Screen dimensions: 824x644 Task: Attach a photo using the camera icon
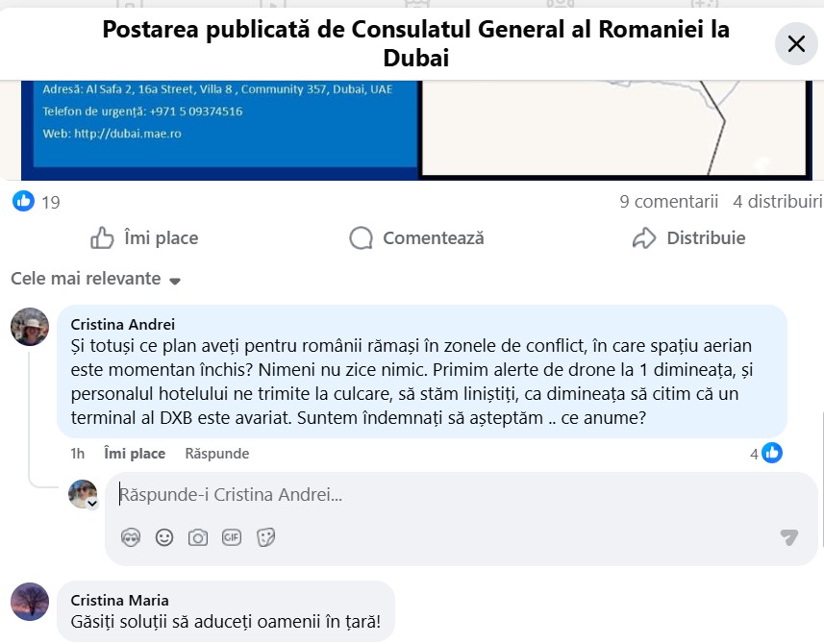tap(198, 538)
